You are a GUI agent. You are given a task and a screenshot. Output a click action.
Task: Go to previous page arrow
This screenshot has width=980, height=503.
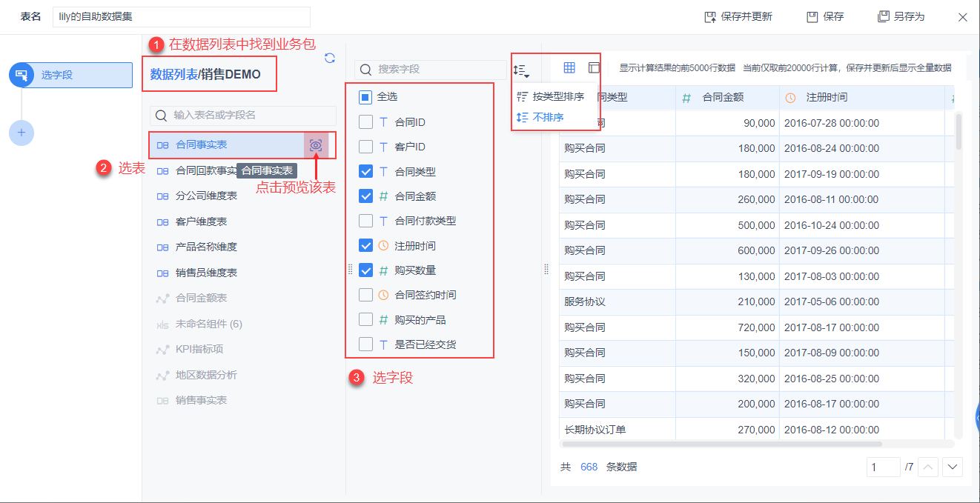[929, 467]
